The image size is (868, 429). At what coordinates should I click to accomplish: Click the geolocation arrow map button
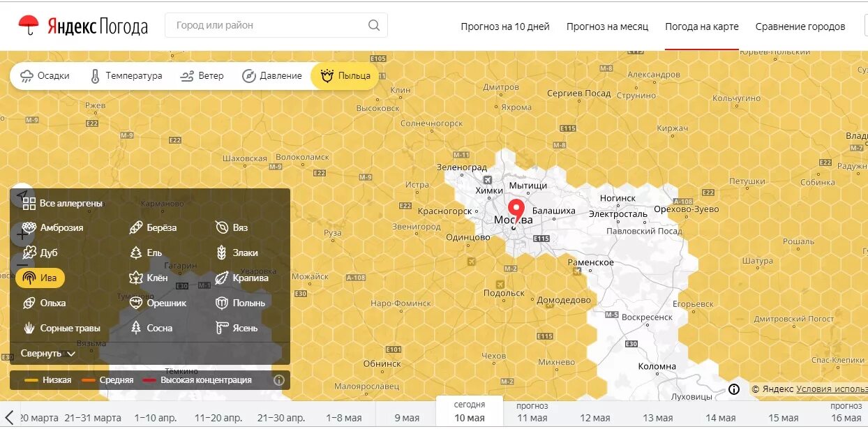click(x=22, y=194)
